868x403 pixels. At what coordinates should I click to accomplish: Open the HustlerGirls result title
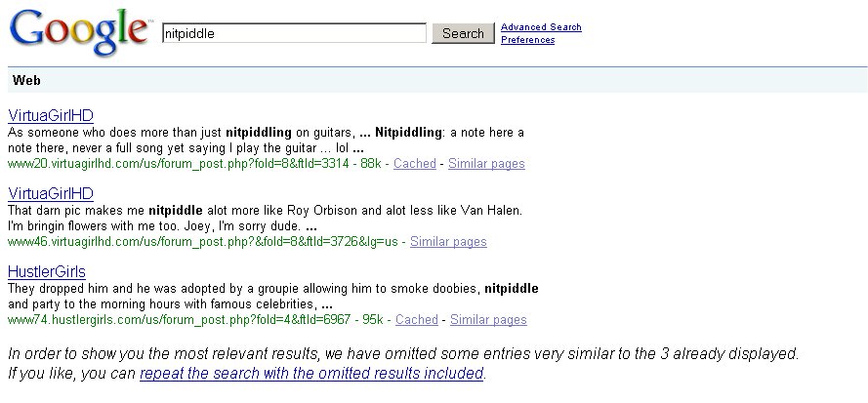[x=47, y=271]
